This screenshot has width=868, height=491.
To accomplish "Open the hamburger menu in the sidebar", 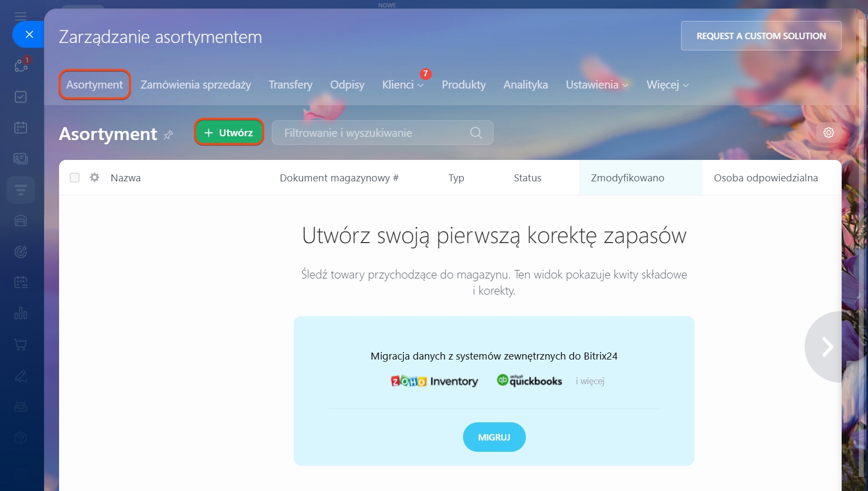I will 20,16.
